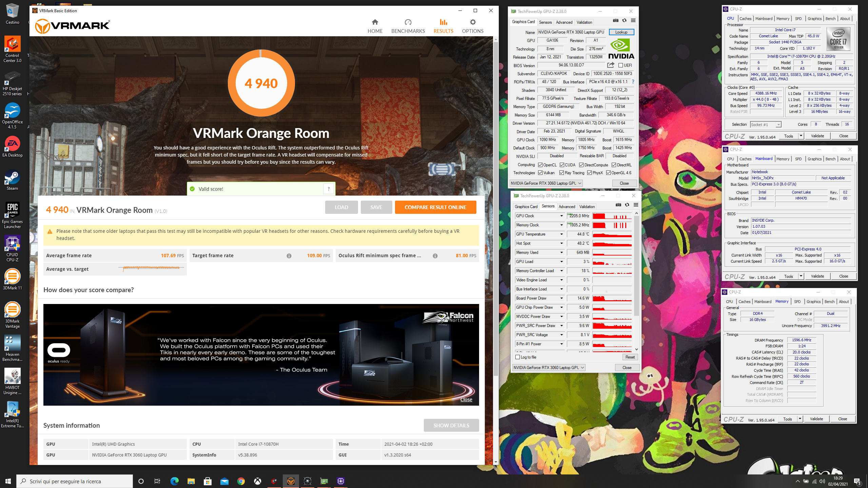Toggle the DirectCompute checkbox
Screen dimensions: 868x488
(x=581, y=165)
